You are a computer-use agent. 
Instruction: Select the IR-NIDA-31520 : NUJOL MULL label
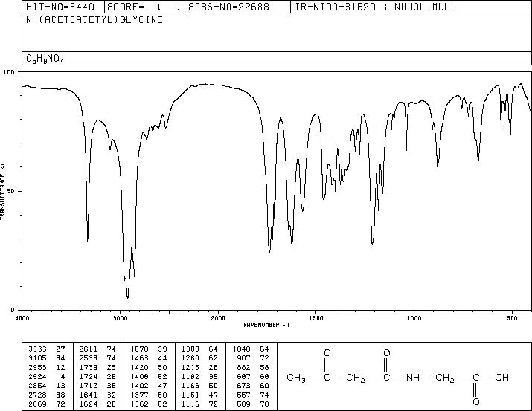(x=376, y=7)
